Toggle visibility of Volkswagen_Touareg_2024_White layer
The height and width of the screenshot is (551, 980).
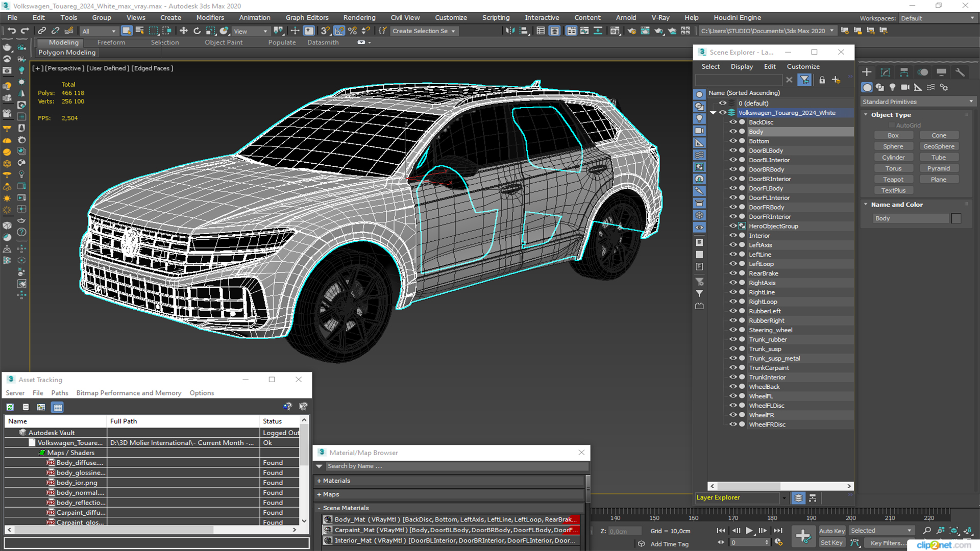[x=723, y=113]
